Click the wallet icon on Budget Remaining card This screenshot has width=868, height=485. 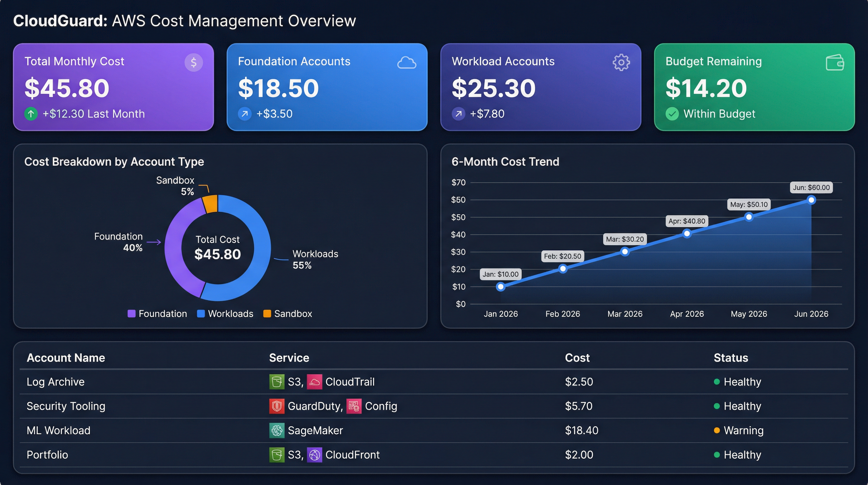click(x=835, y=62)
